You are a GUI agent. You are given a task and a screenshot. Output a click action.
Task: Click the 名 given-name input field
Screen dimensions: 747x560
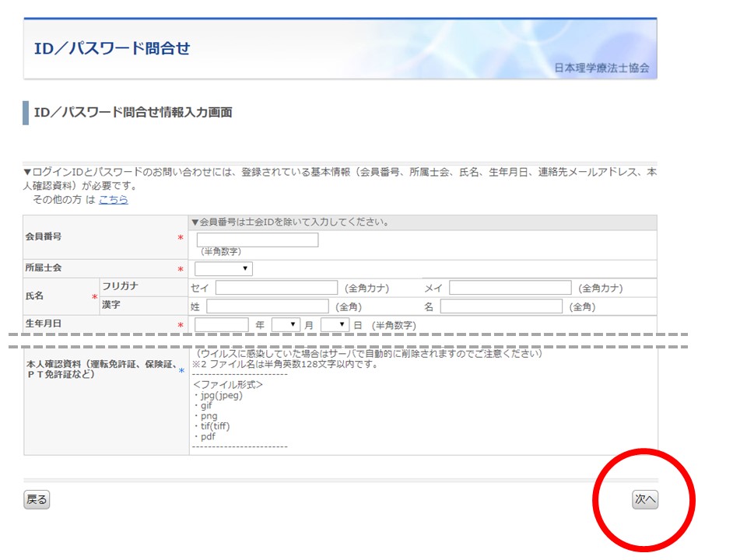point(498,305)
